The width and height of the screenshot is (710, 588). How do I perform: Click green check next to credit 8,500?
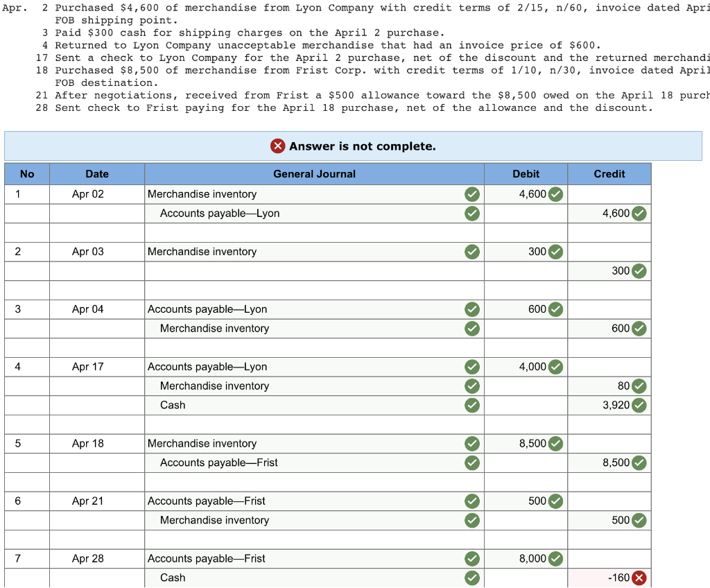639,462
